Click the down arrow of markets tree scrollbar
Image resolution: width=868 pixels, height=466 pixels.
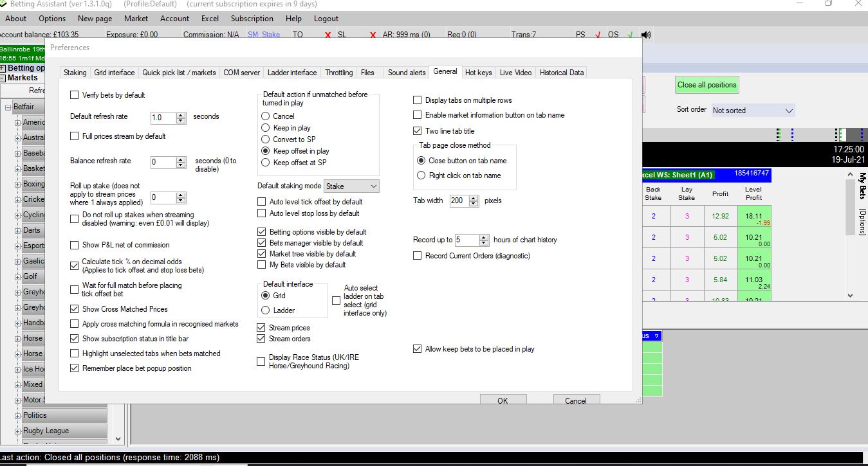(118, 438)
